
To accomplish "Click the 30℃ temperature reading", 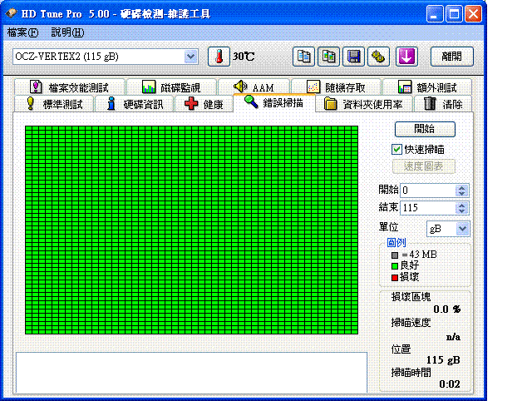I will point(244,57).
